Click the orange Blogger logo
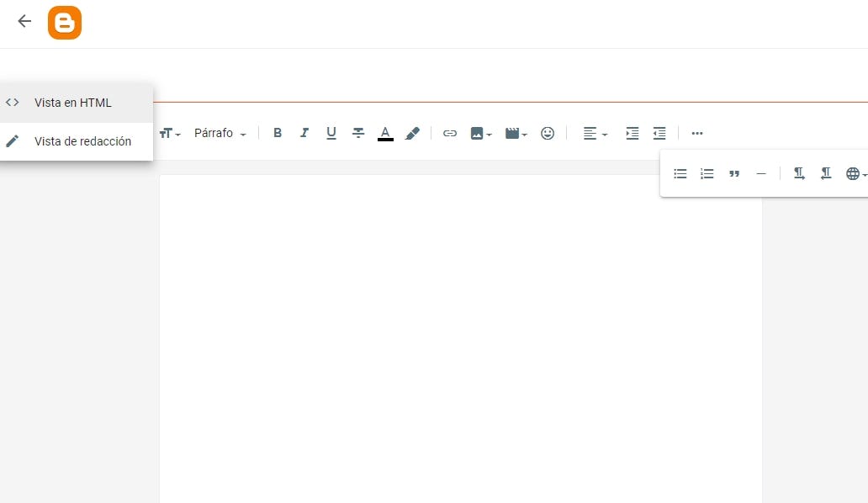This screenshot has width=868, height=503. 65,23
